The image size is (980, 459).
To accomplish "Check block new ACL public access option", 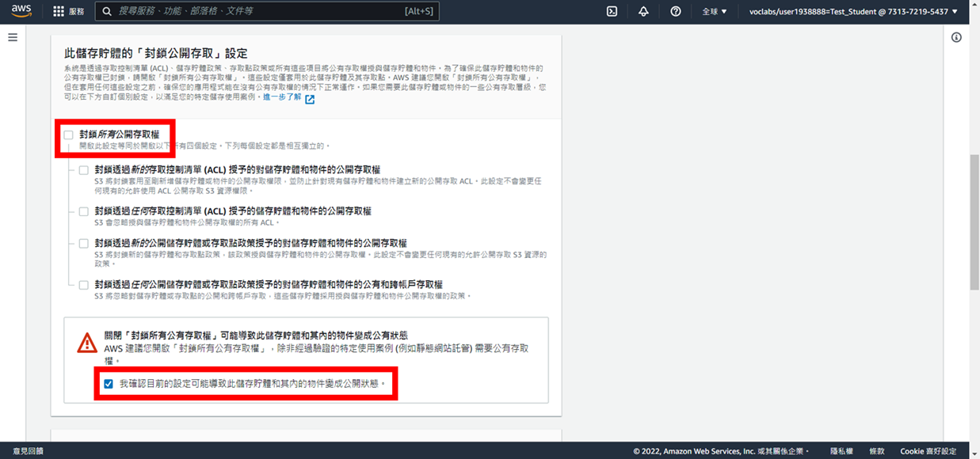I will point(84,170).
